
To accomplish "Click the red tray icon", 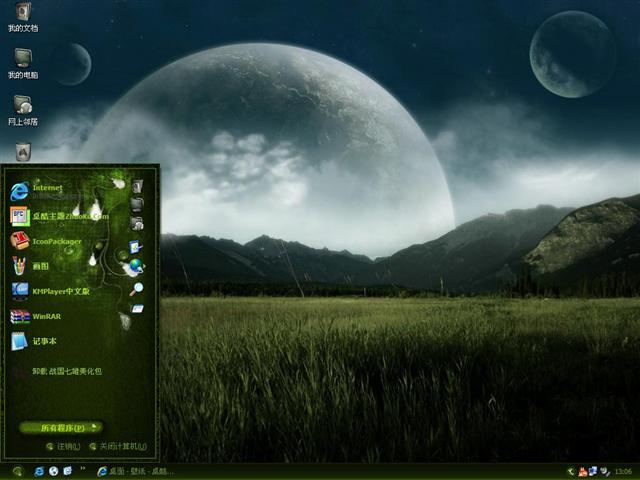I will (x=583, y=472).
